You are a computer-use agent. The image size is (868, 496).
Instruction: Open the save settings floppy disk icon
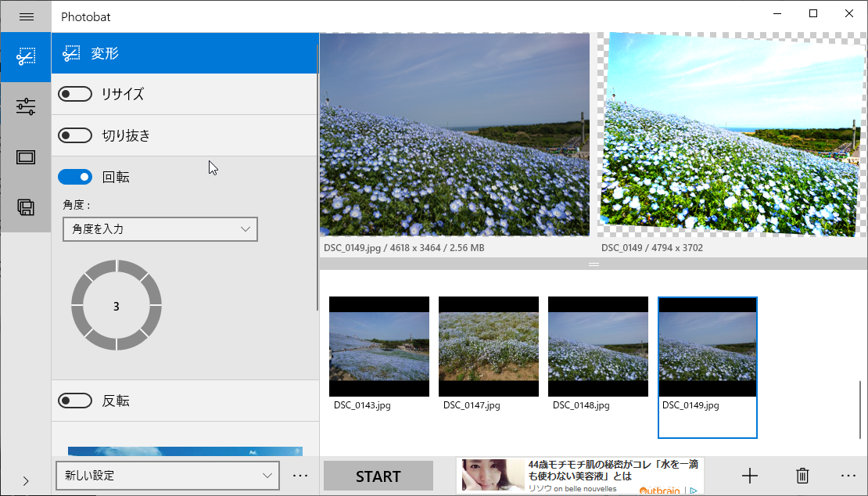coord(26,207)
